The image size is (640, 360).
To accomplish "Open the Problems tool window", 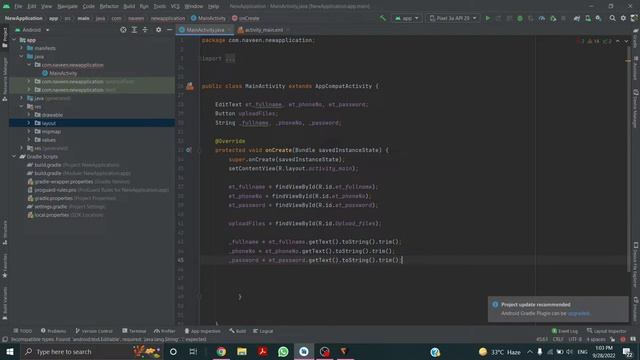I will coord(53,331).
